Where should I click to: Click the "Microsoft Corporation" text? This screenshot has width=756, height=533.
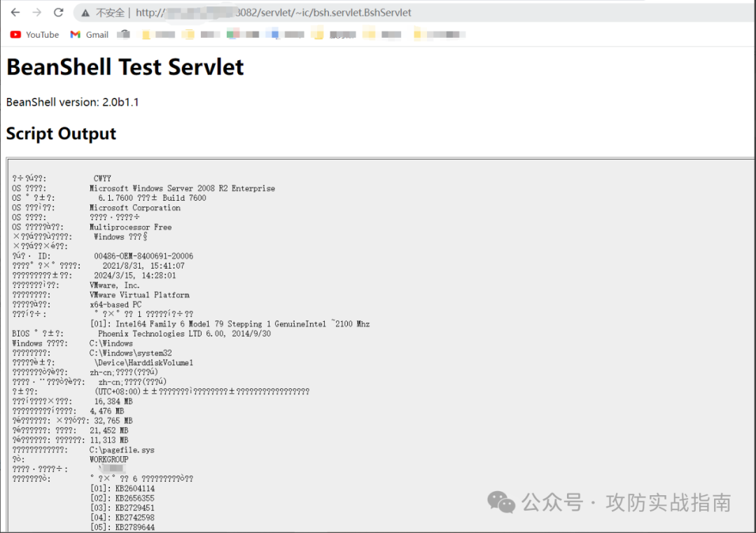coord(135,208)
